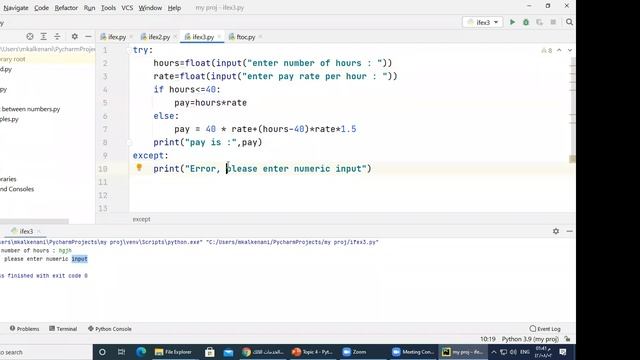The height and width of the screenshot is (360, 640).
Task: Click the taskbar search box
Action: (46, 352)
